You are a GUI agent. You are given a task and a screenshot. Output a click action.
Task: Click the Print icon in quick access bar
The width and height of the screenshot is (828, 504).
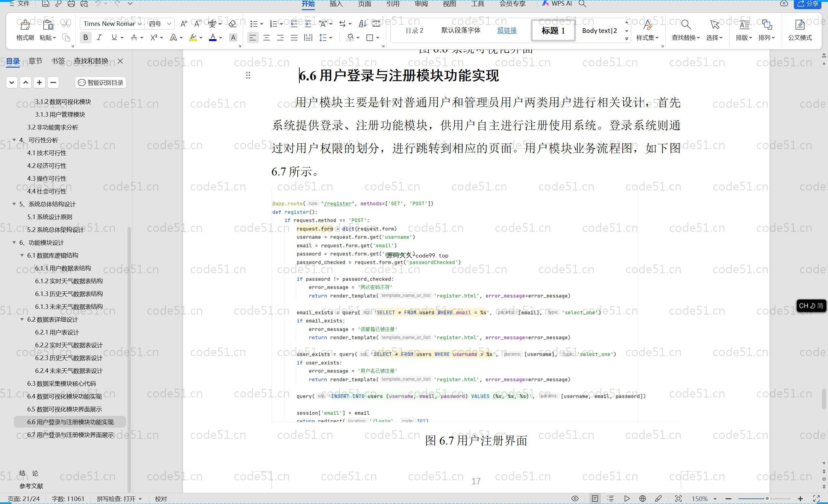point(71,4)
